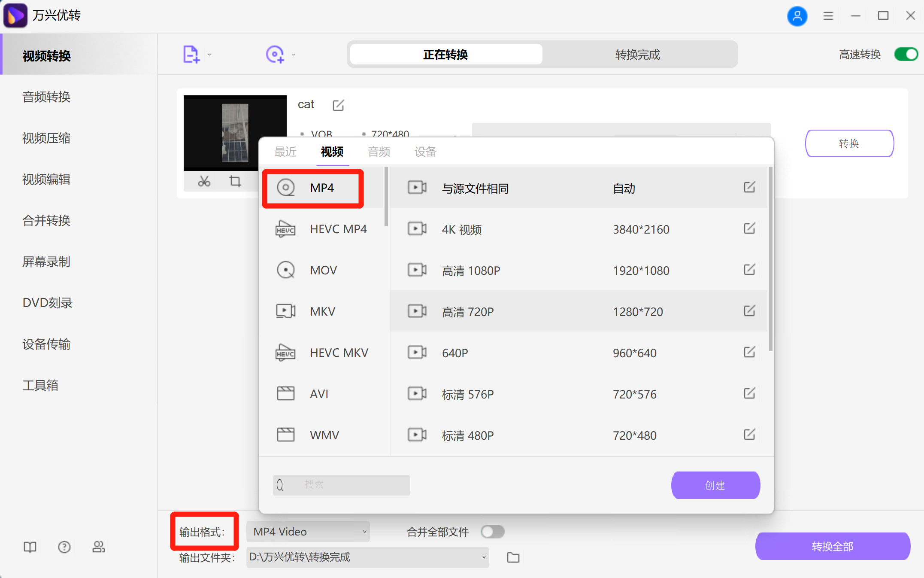Screen dimensions: 924x578
Task: Click the 创建 button
Action: tap(715, 485)
